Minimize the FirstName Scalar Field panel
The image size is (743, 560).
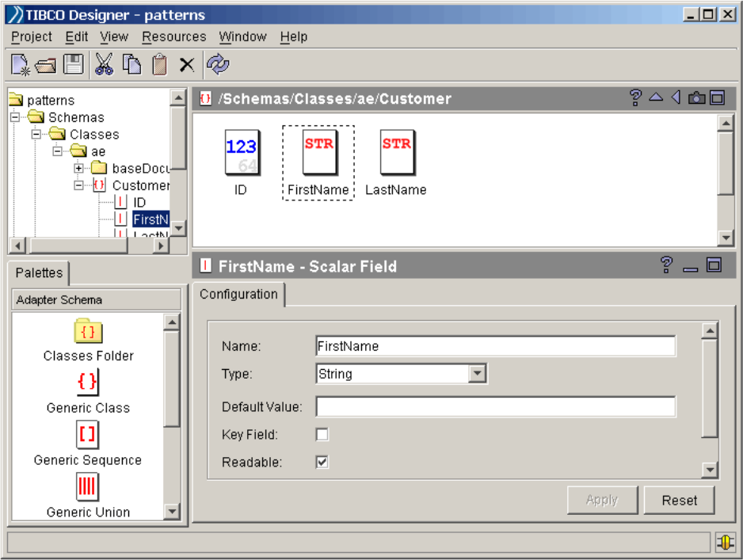(x=691, y=269)
